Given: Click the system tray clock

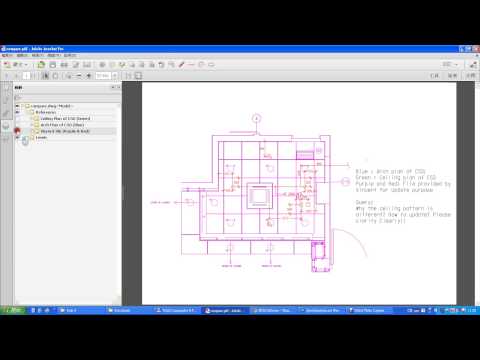Looking at the screenshot, I should [x=472, y=310].
